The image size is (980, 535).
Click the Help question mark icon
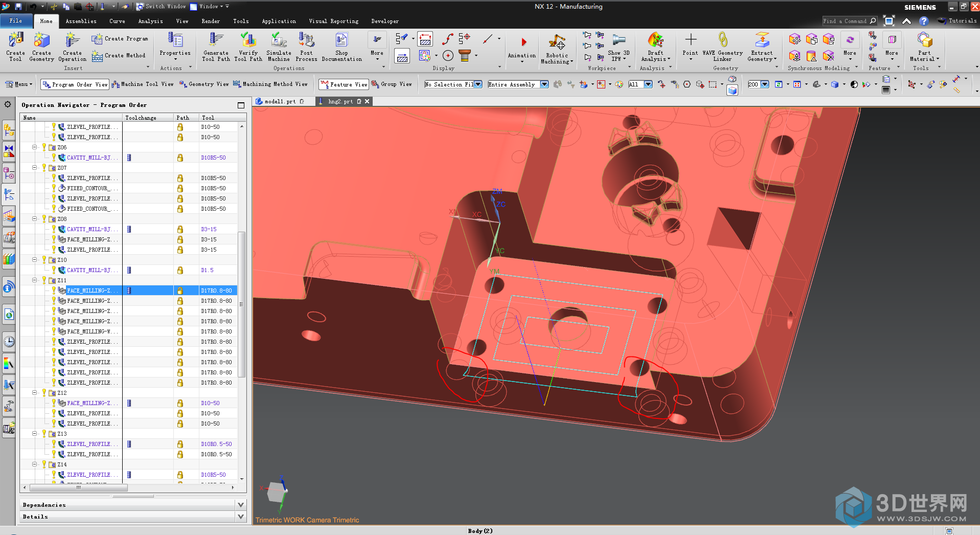(x=923, y=21)
